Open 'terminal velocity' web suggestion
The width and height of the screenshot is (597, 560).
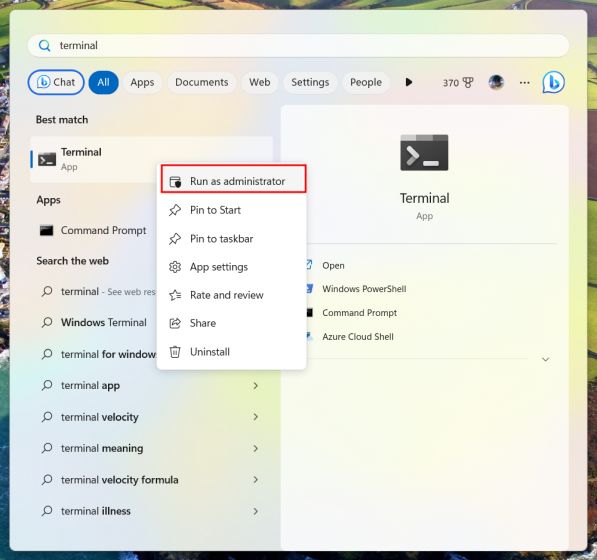pos(151,417)
